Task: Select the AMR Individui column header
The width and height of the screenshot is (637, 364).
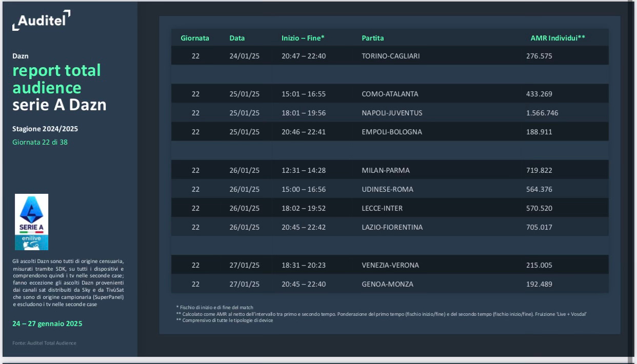Action: (x=558, y=38)
